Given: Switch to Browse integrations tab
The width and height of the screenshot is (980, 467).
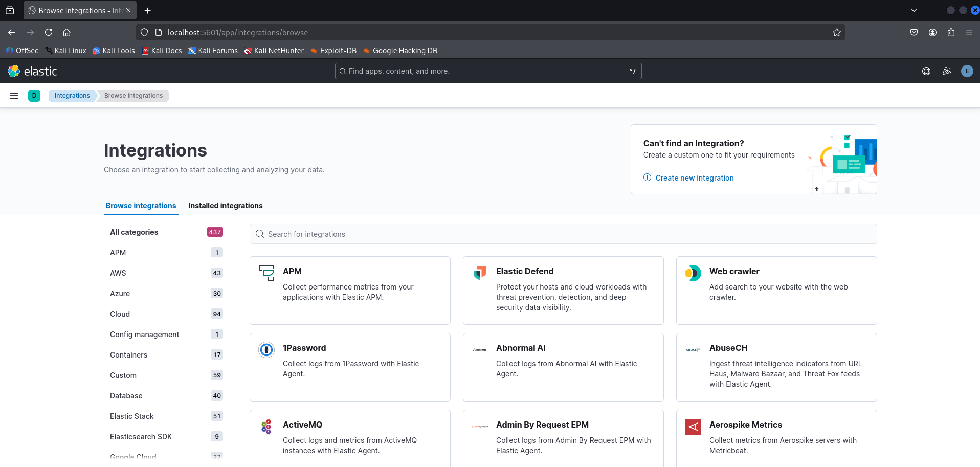Looking at the screenshot, I should click(x=141, y=206).
